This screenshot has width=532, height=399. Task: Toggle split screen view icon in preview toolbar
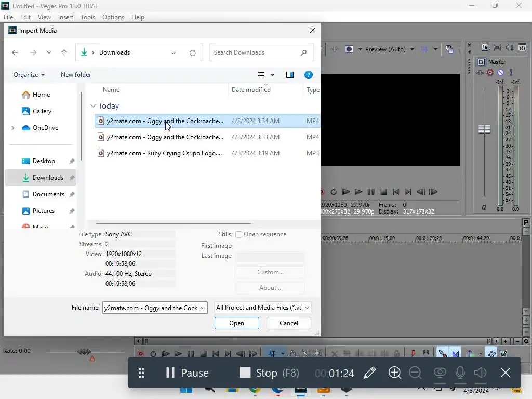pyautogui.click(x=349, y=49)
